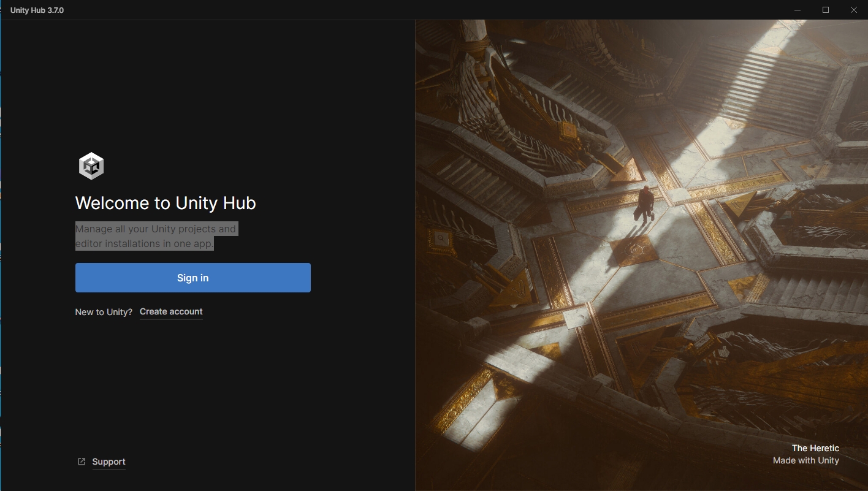The width and height of the screenshot is (868, 491).
Task: Click the circular floor emblem below the character
Action: point(634,250)
